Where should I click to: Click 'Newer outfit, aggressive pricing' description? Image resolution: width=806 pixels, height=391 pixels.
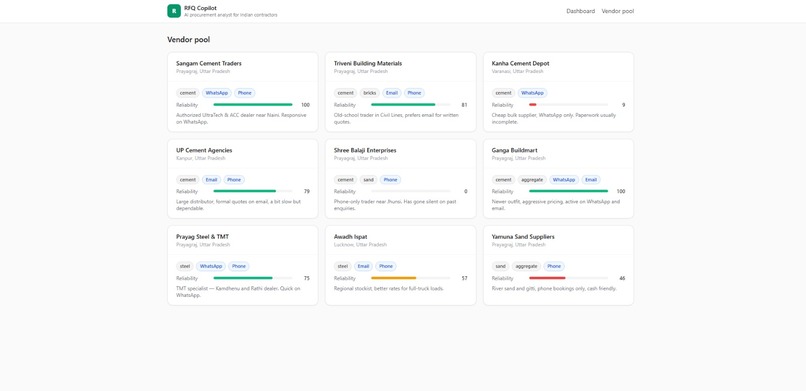click(556, 205)
